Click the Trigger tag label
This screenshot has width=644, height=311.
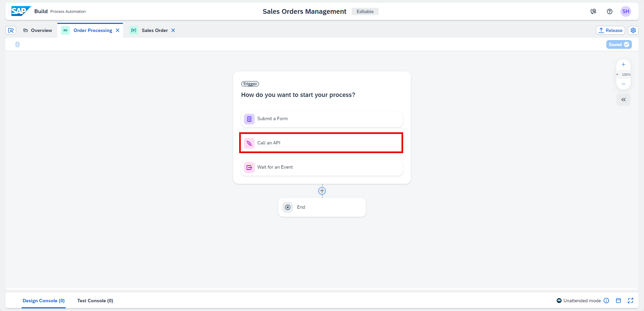pos(250,84)
